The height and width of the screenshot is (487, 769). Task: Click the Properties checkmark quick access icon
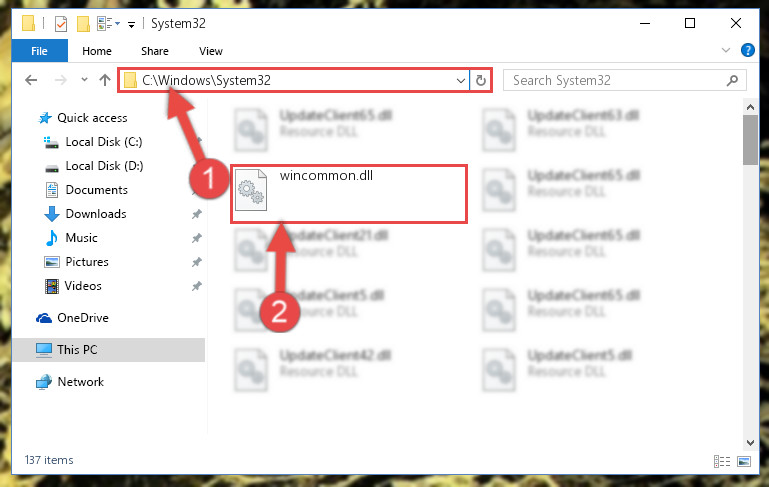tap(61, 24)
